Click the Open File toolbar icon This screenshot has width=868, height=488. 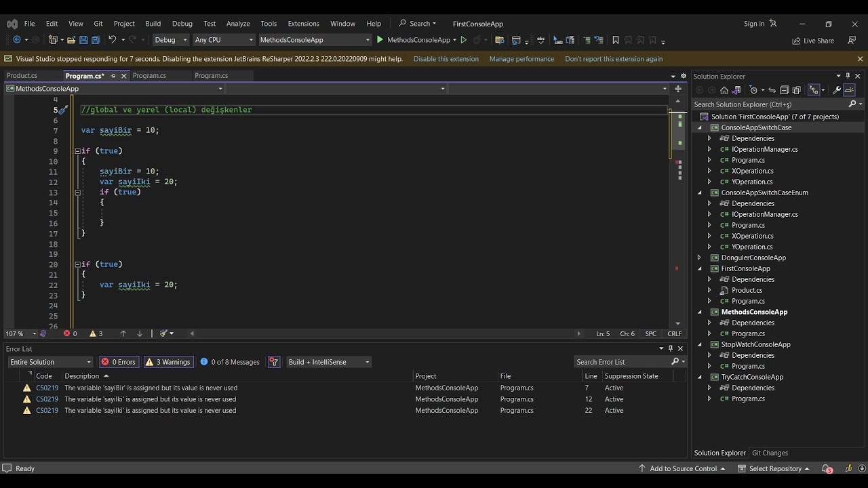tap(71, 40)
